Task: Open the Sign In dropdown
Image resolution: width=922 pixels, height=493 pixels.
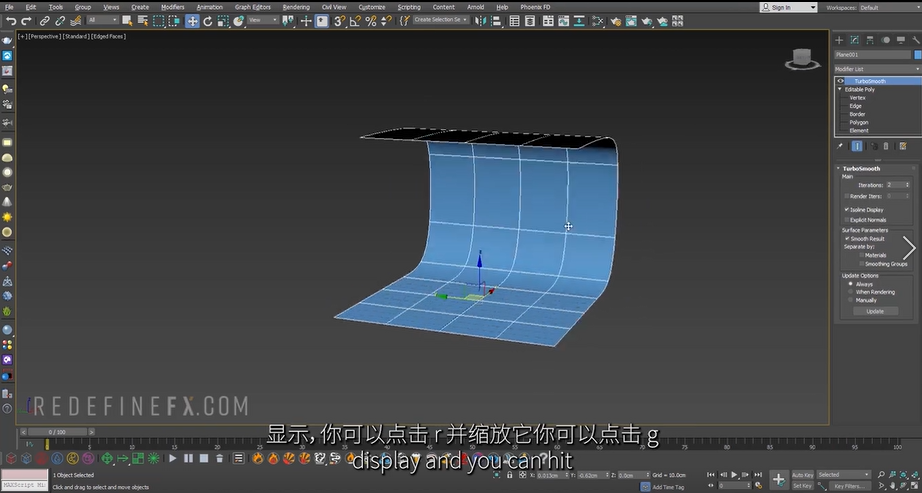Action: pyautogui.click(x=789, y=8)
